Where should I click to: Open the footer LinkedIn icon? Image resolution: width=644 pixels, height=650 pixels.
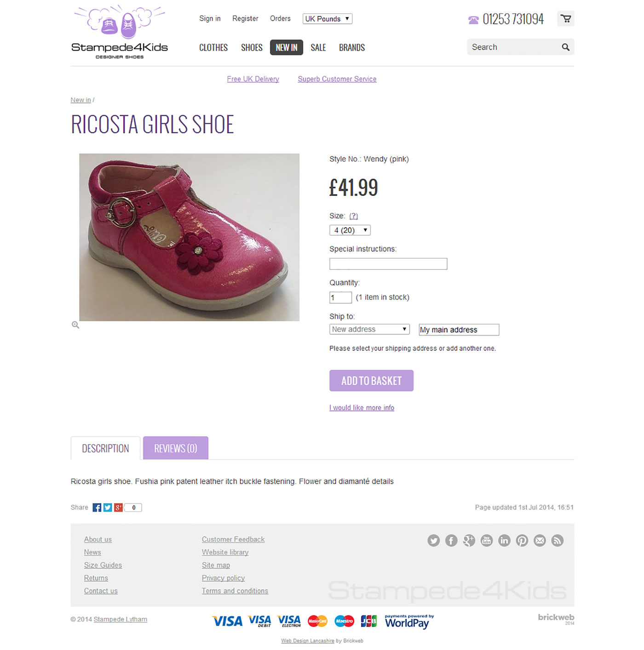pos(504,541)
